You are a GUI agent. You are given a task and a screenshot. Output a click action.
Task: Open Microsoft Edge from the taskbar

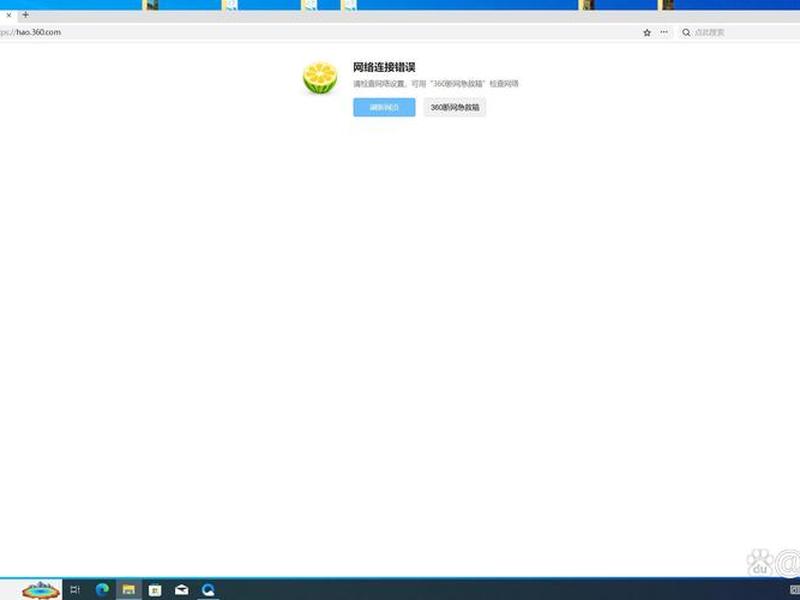[102, 590]
